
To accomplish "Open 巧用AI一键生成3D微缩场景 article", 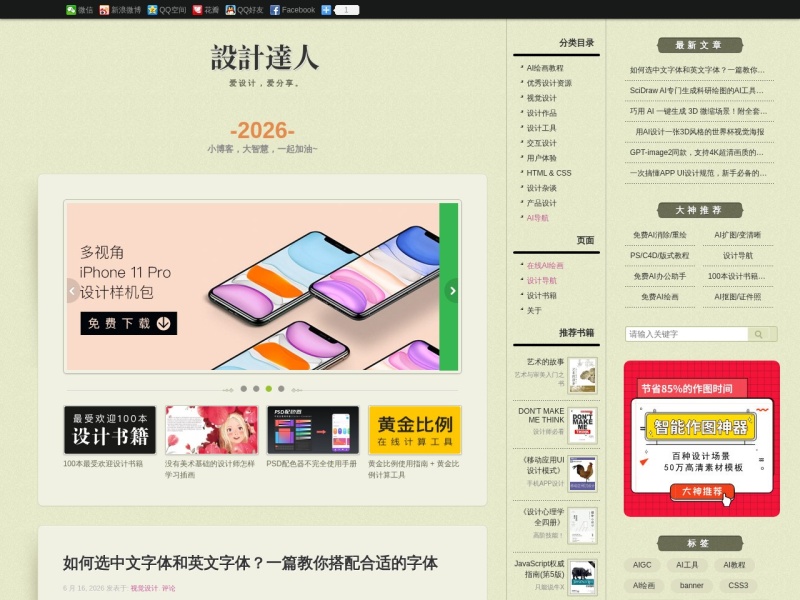I will (698, 111).
